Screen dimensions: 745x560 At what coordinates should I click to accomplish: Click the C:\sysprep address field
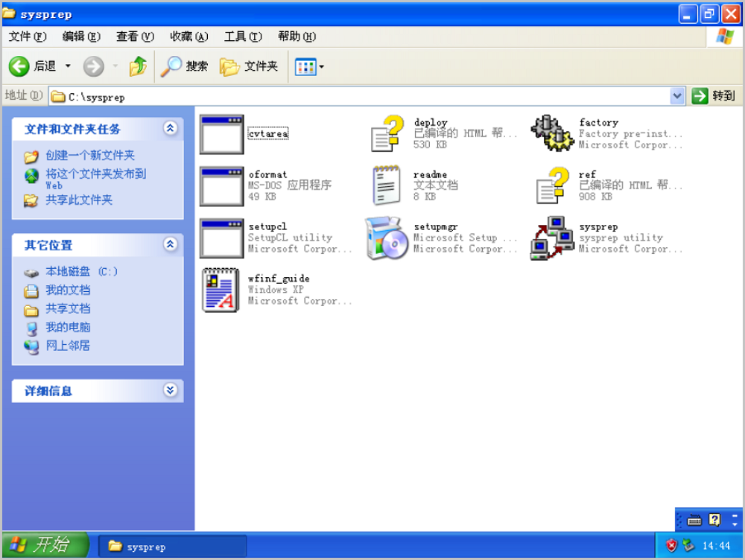coord(358,97)
